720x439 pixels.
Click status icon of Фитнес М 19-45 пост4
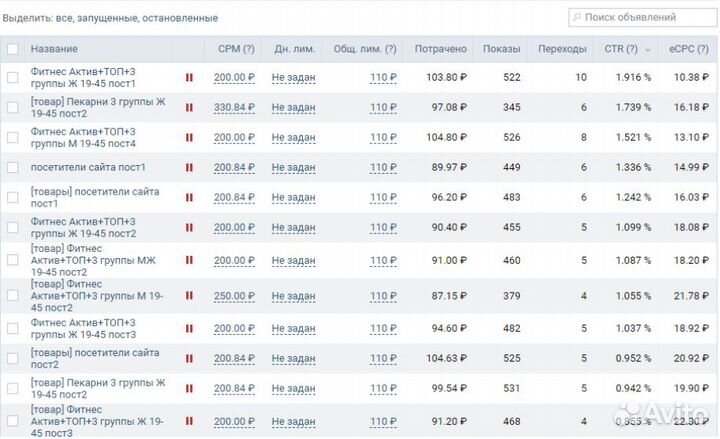(189, 137)
